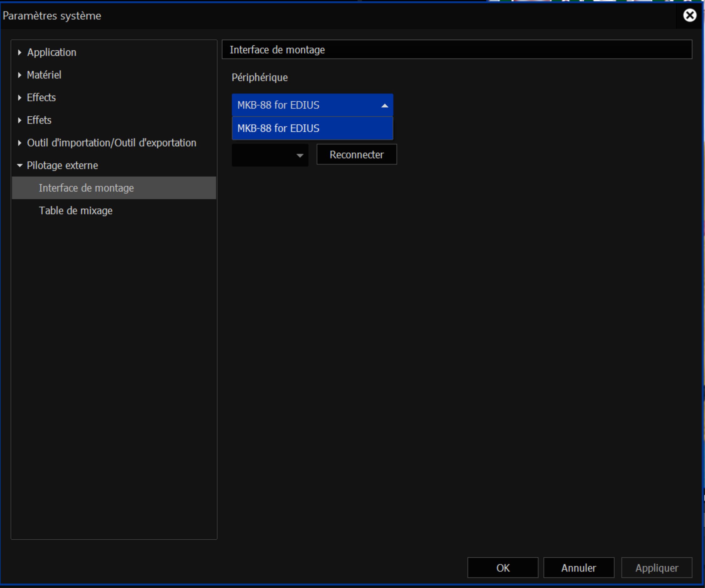The width and height of the screenshot is (705, 588).
Task: Click the Annuler button
Action: (x=579, y=568)
